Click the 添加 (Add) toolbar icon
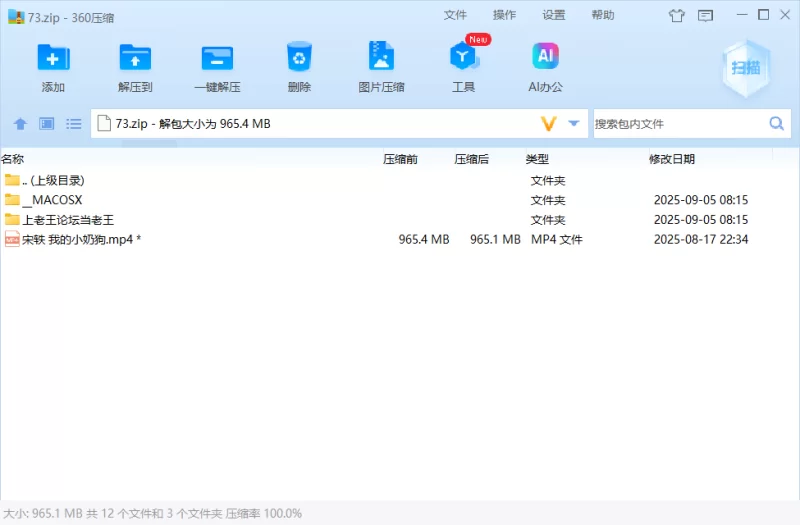This screenshot has height=525, width=800. pos(53,57)
